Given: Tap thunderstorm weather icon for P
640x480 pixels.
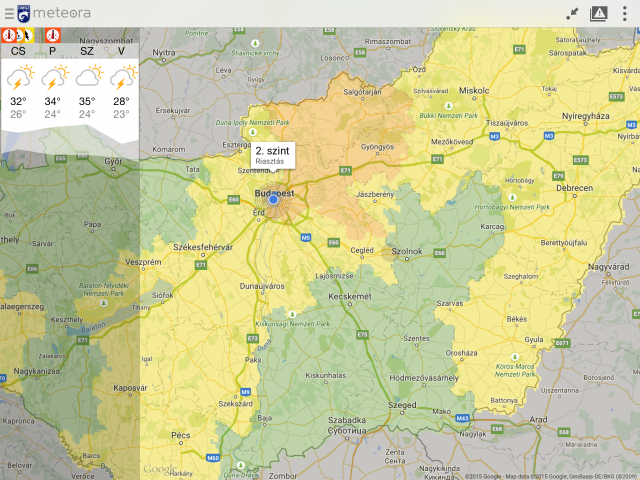Looking at the screenshot, I should (54, 77).
